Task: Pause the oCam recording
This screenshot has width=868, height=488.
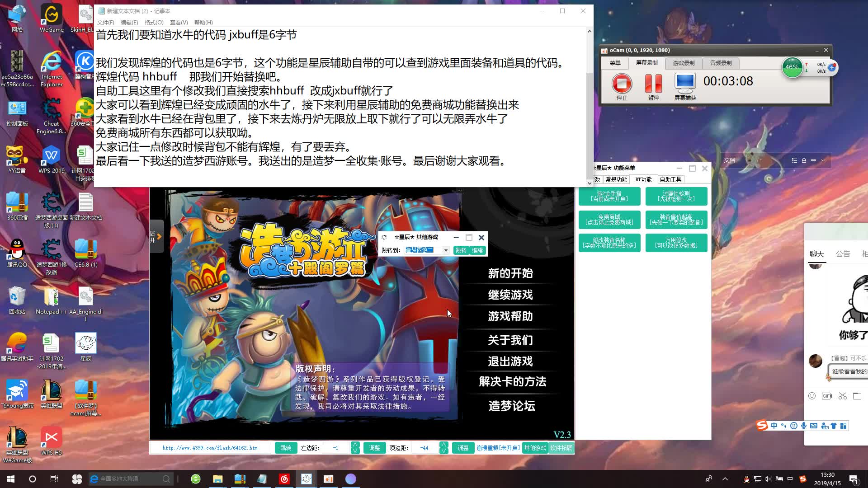Action: point(652,84)
